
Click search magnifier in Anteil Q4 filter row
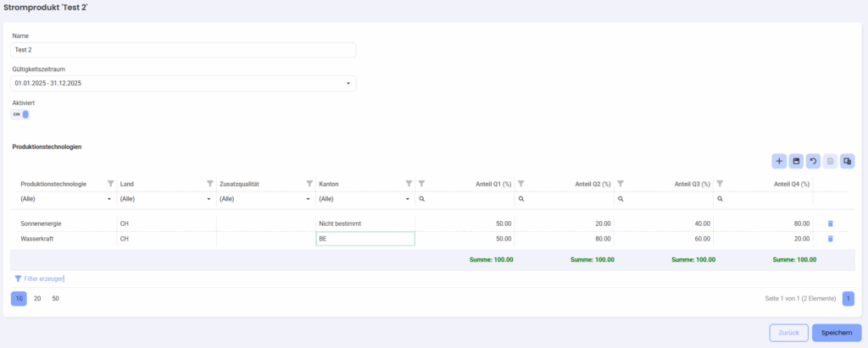[720, 199]
